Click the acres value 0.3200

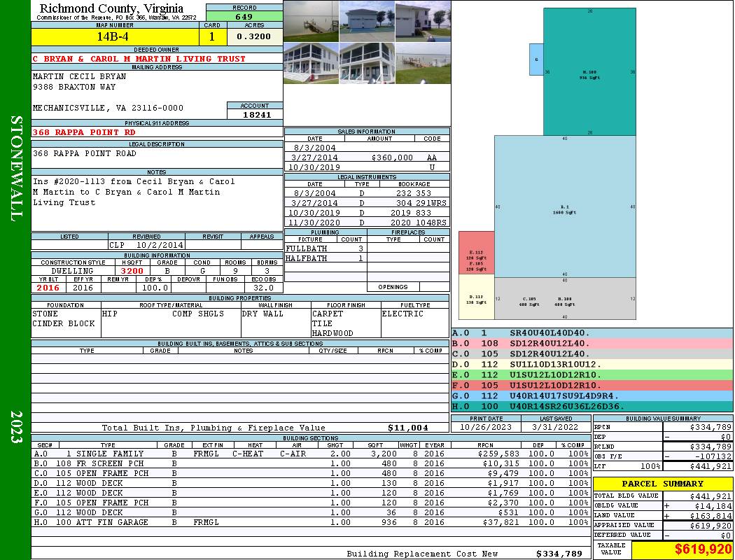(253, 36)
